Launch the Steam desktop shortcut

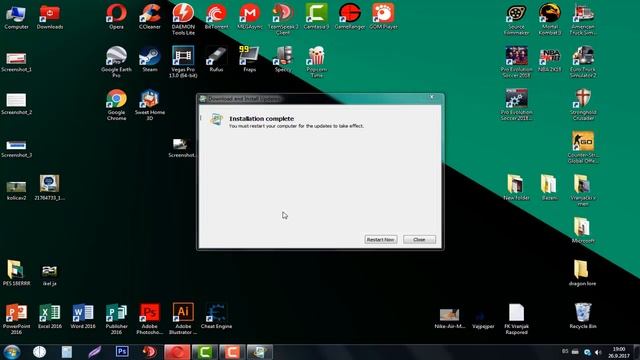pos(150,59)
